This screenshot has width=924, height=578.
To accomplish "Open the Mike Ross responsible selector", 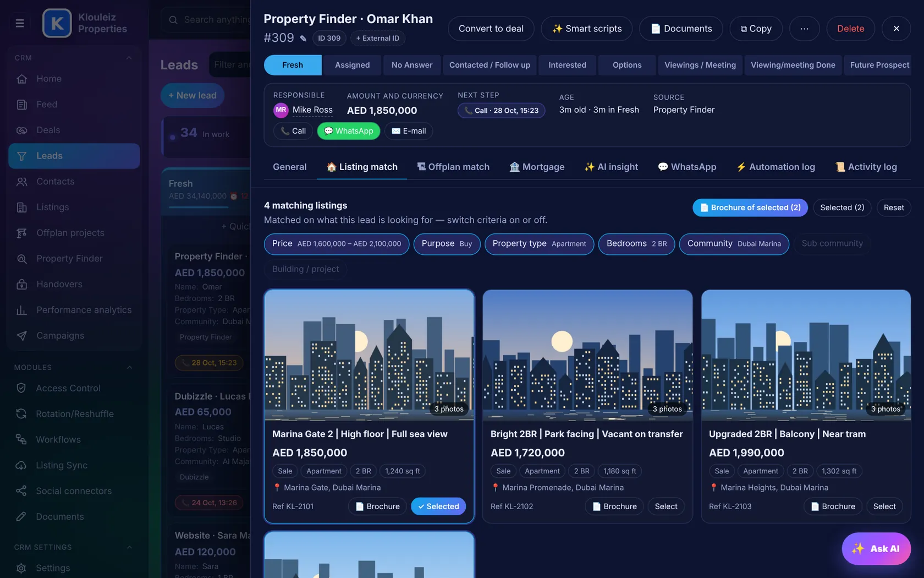I will pos(303,110).
